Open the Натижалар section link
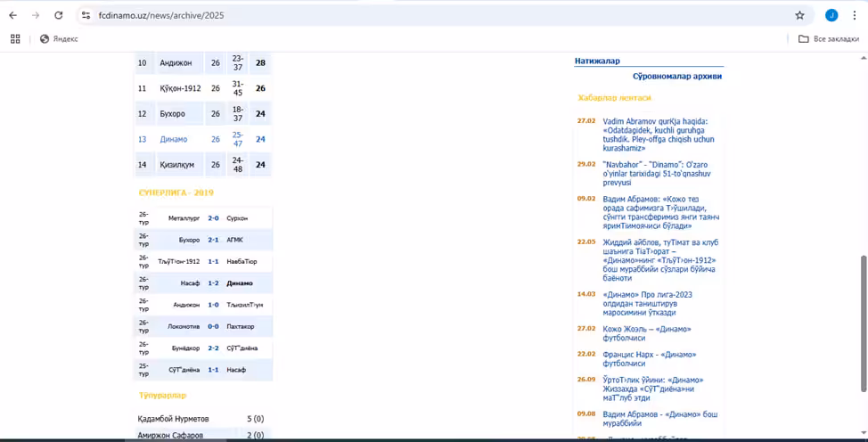This screenshot has height=442, width=868. click(597, 61)
